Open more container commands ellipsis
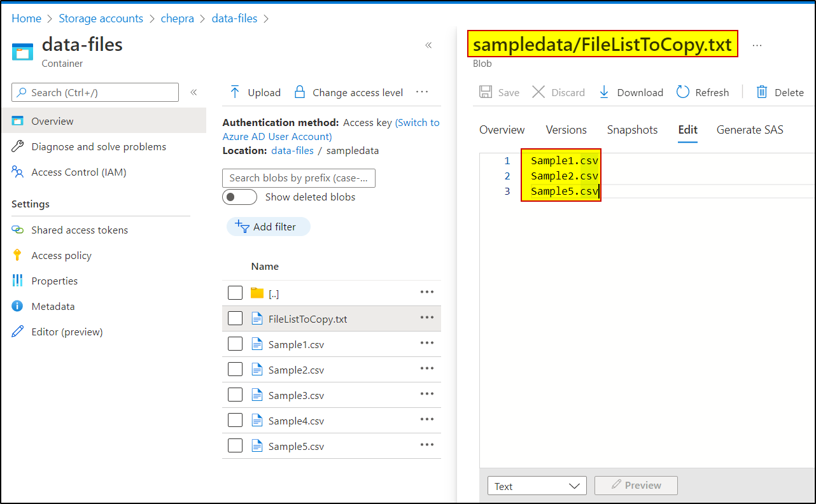The height and width of the screenshot is (504, 816). [x=422, y=92]
